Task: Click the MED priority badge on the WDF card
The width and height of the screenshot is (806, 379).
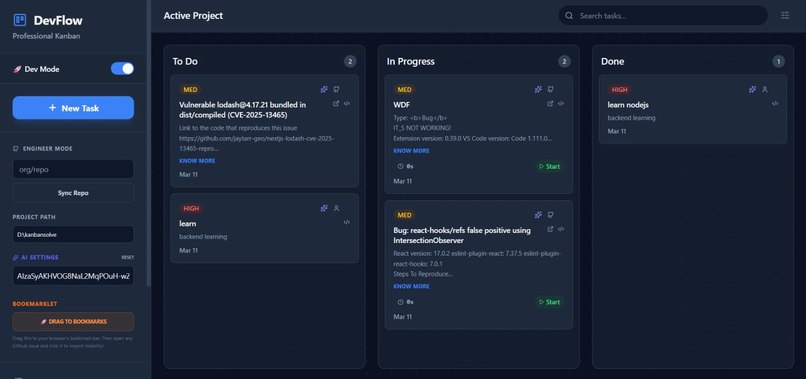Action: (x=405, y=89)
